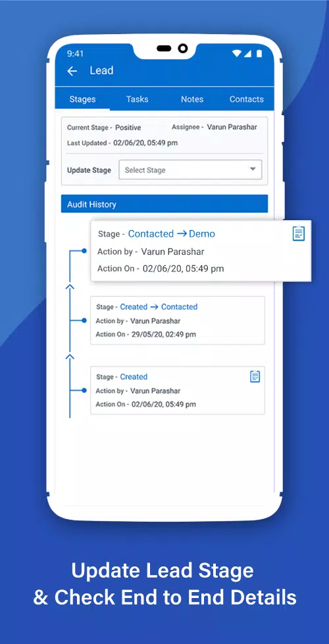Click the Last Updated value '02/06/20, 05:49 pm'
The image size is (329, 644).
pyautogui.click(x=145, y=143)
